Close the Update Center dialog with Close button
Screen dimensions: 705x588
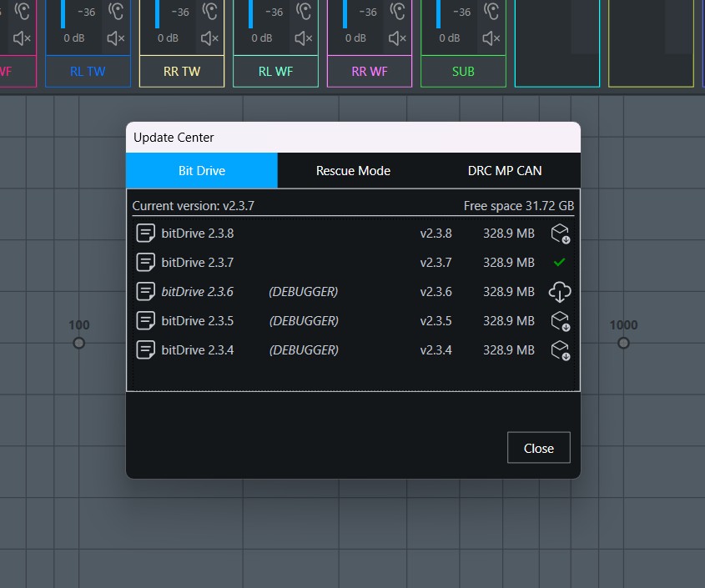(x=538, y=448)
